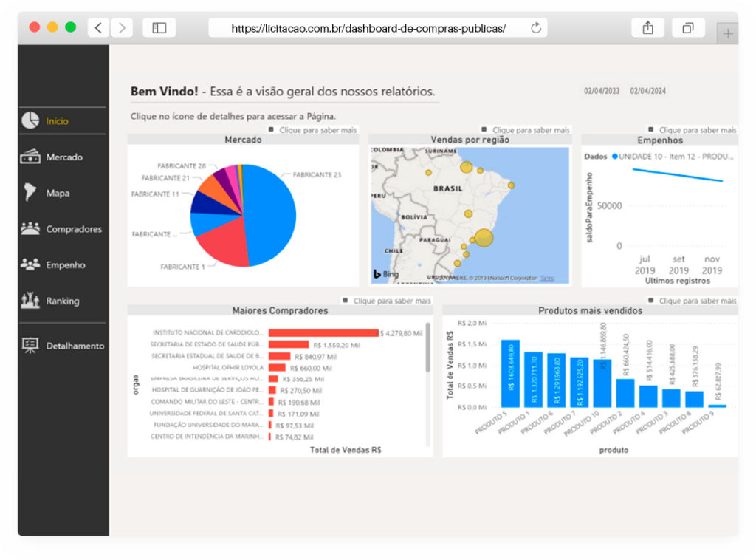Open the Mercado wallet icon in sidebar

[30, 157]
